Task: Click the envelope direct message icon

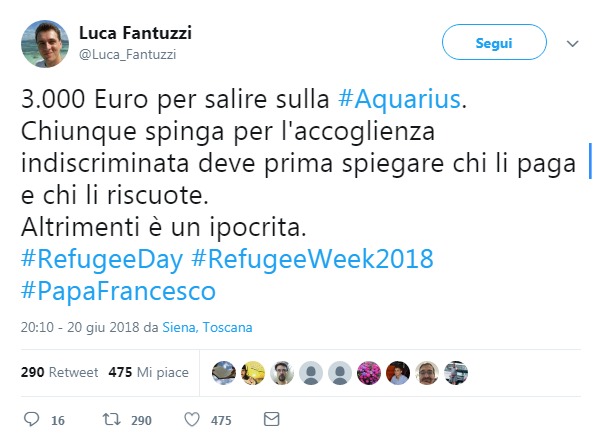Action: point(272,419)
